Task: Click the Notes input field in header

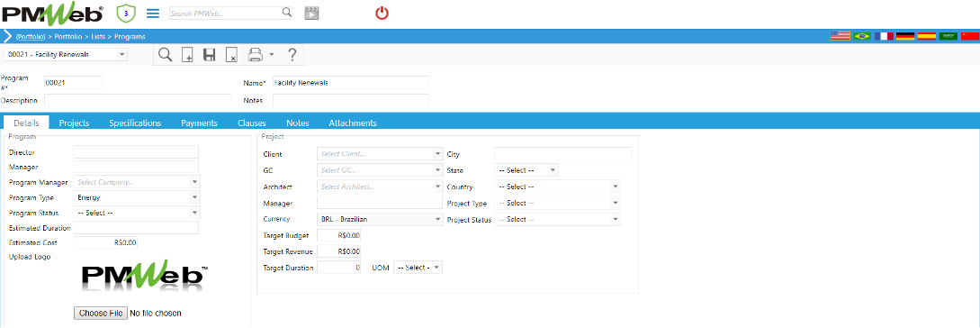Action: [351, 100]
